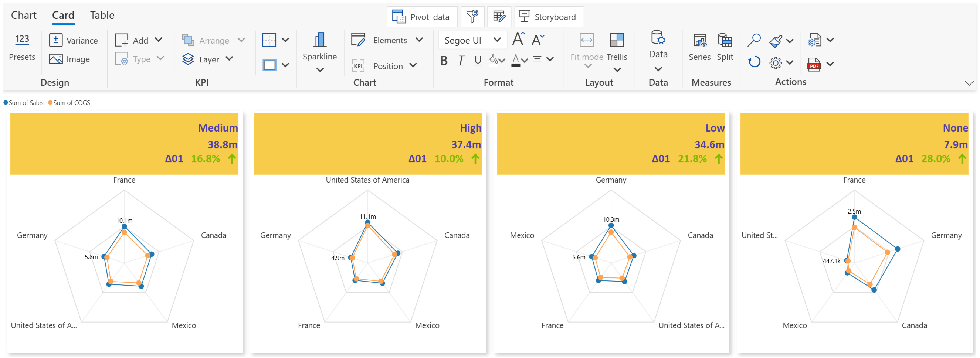Open the Segoe UI font dropdown
Image resolution: width=980 pixels, height=358 pixels.
click(472, 40)
